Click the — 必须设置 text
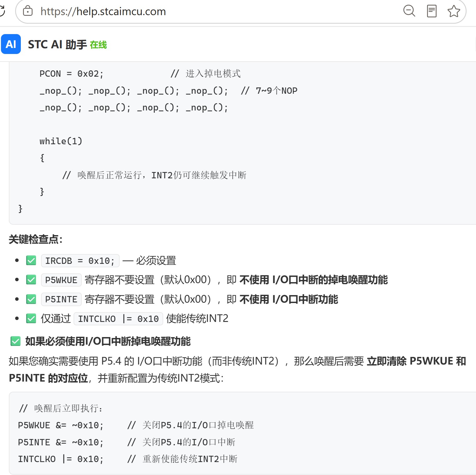The width and height of the screenshot is (476, 475). (x=149, y=261)
